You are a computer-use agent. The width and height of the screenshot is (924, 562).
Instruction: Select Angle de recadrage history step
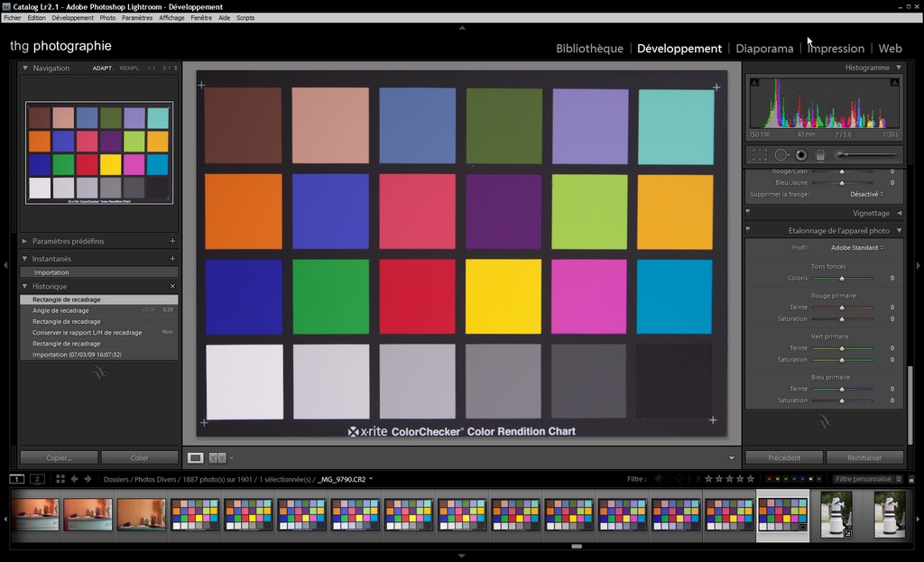99,310
